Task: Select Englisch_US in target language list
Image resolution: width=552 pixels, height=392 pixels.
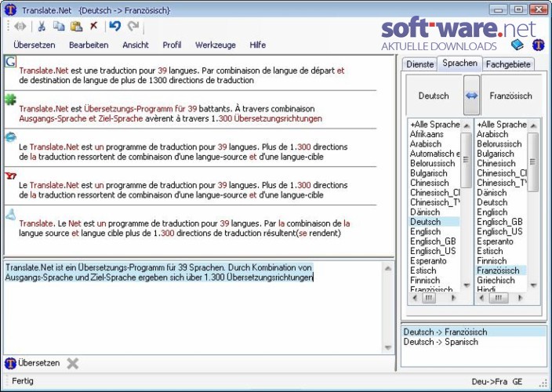Action: point(499,231)
